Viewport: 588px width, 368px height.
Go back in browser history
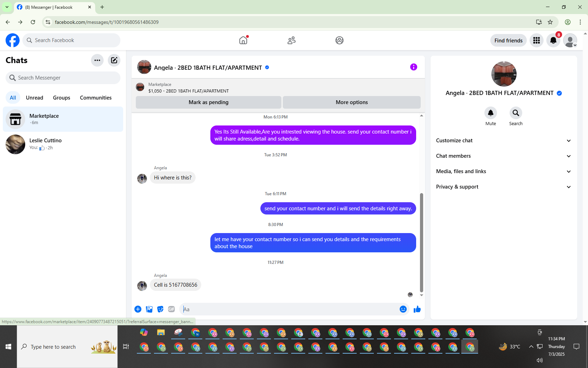click(x=8, y=22)
